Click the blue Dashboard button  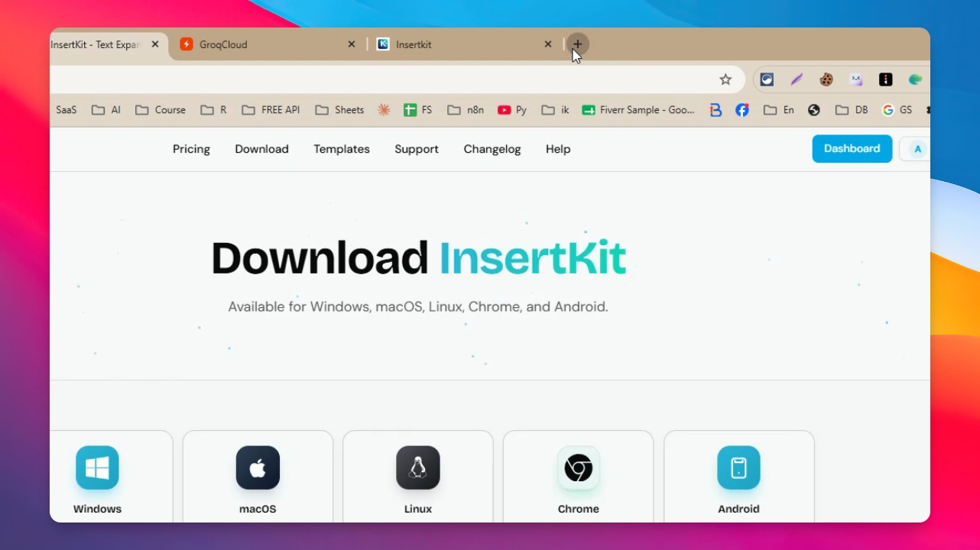click(x=852, y=149)
